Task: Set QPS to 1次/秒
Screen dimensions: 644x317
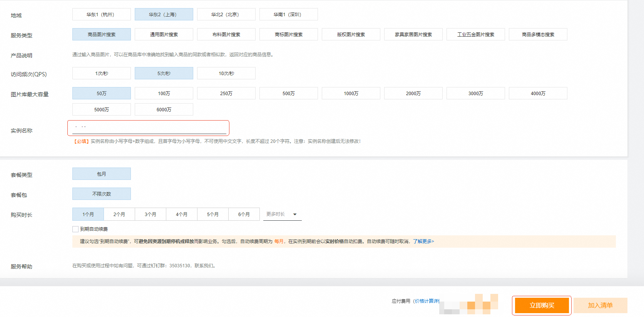Action: click(102, 73)
